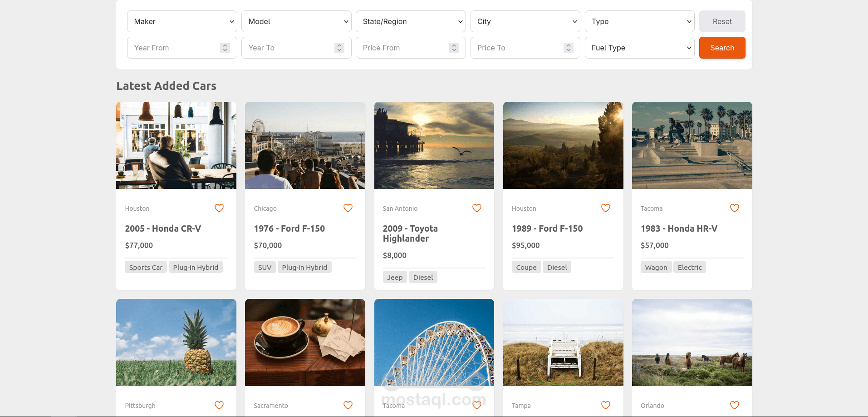
Task: Favorite the 1983 Honda HR-V listing
Action: 735,208
